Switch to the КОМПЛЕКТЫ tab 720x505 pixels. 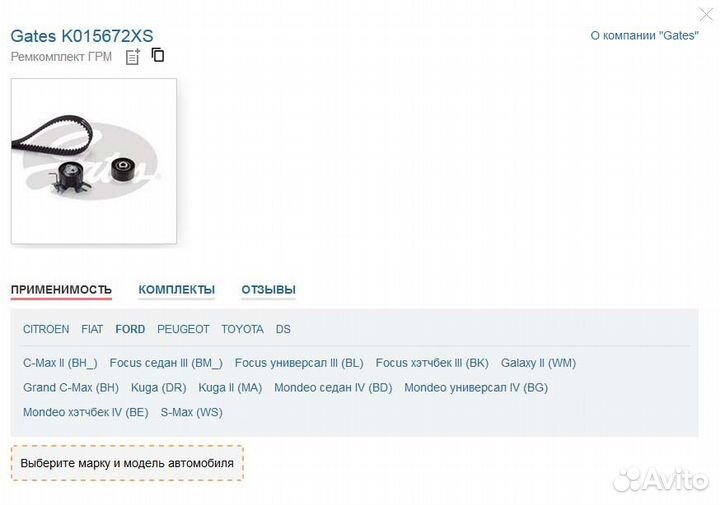177,290
